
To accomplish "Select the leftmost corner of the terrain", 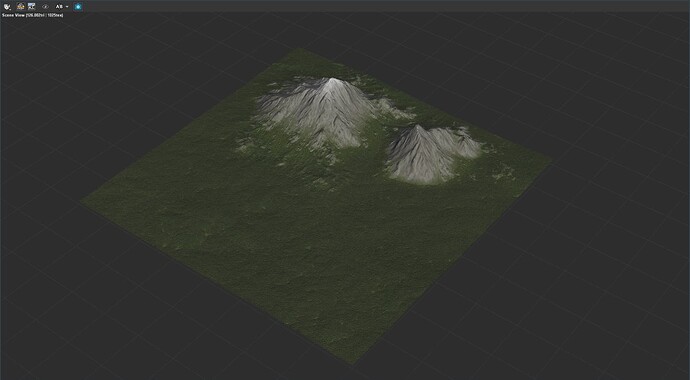I will pos(82,202).
